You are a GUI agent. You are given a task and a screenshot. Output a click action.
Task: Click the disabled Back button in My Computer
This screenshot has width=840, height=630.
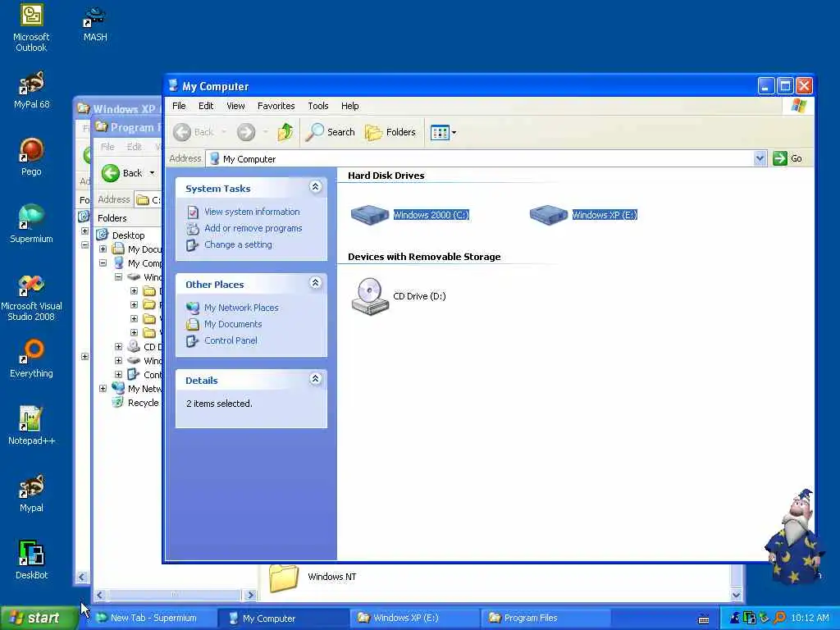(194, 132)
